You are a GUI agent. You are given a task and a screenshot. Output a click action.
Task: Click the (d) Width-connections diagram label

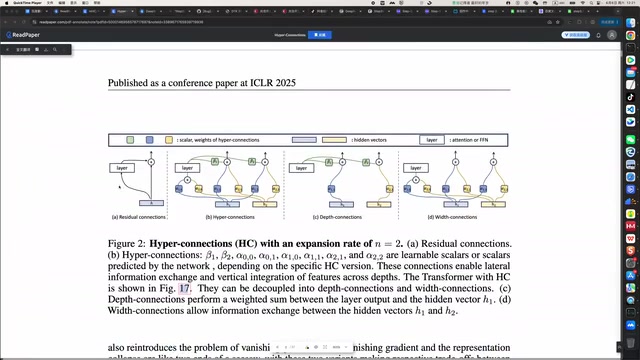pyautogui.click(x=452, y=217)
